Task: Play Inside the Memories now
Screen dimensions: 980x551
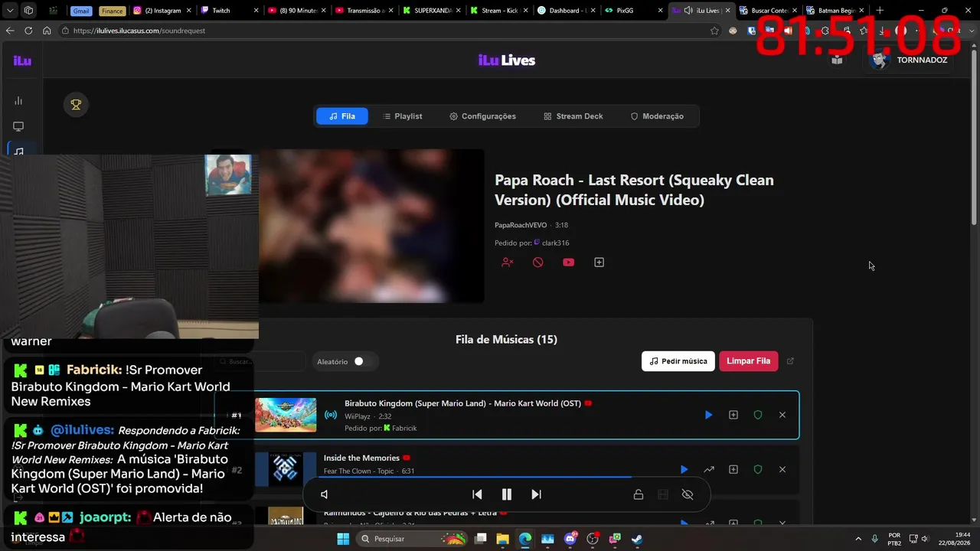Action: (x=684, y=469)
